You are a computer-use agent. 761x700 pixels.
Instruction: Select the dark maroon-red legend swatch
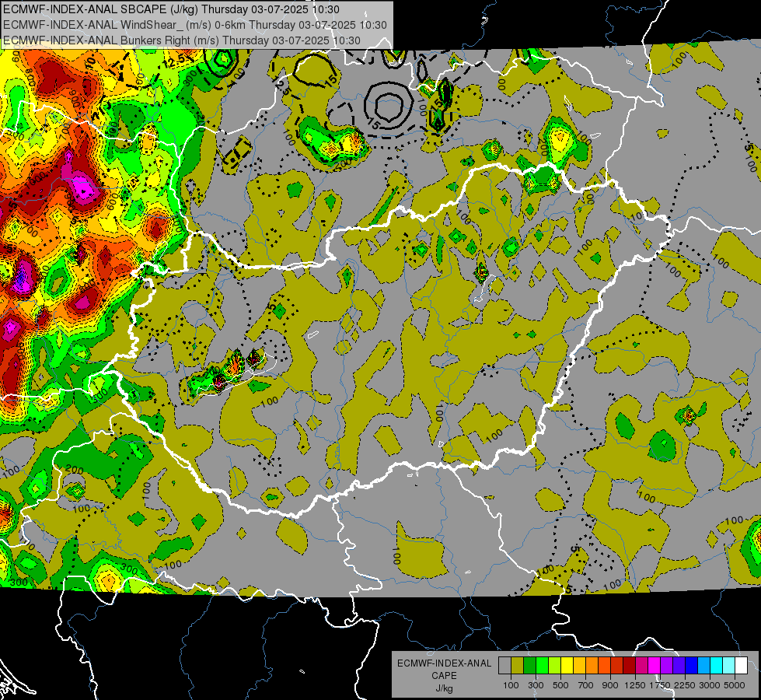629,665
